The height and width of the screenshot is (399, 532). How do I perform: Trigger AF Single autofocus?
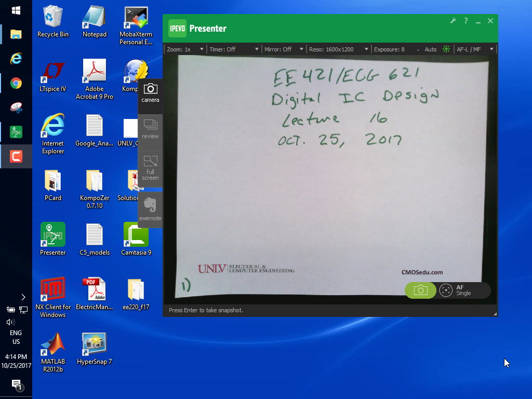[x=456, y=290]
